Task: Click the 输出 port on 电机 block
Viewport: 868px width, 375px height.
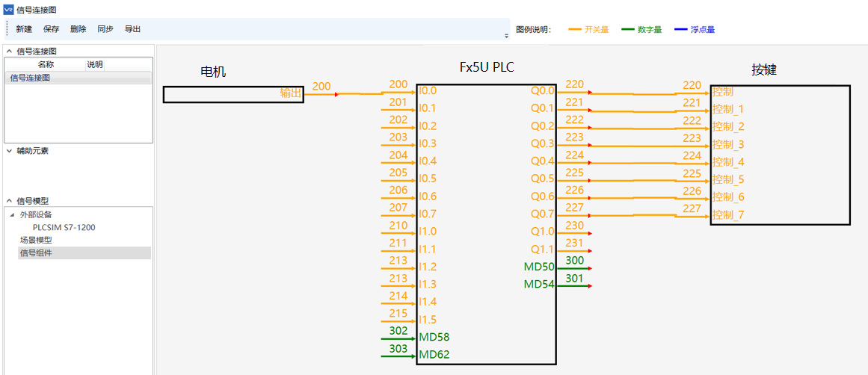Action: 291,93
